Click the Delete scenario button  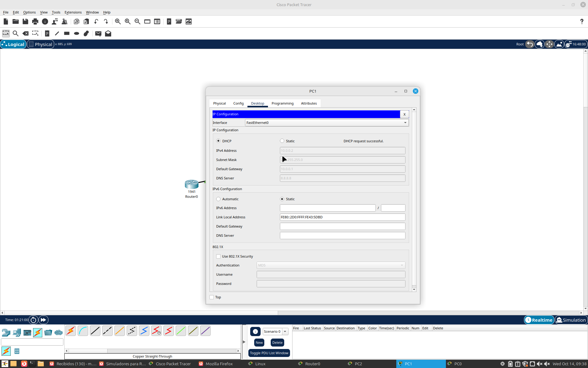point(277,343)
